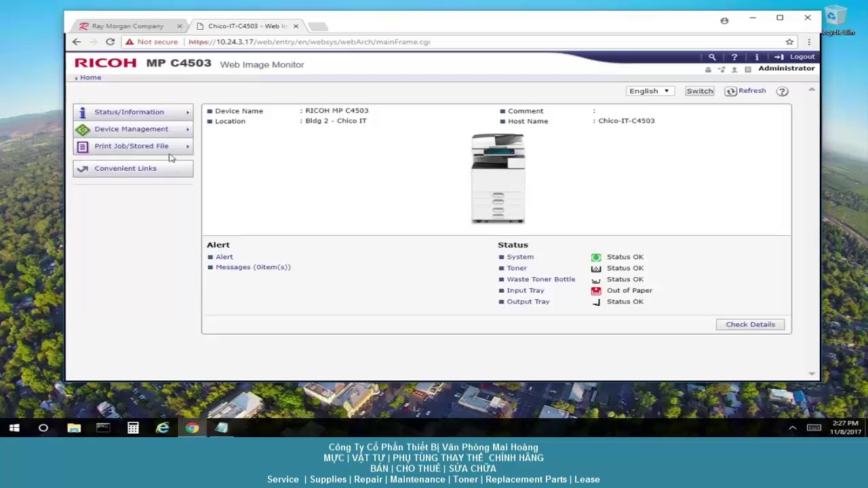The width and height of the screenshot is (868, 488).
Task: Click the Convenient Links arrow icon
Action: click(83, 169)
